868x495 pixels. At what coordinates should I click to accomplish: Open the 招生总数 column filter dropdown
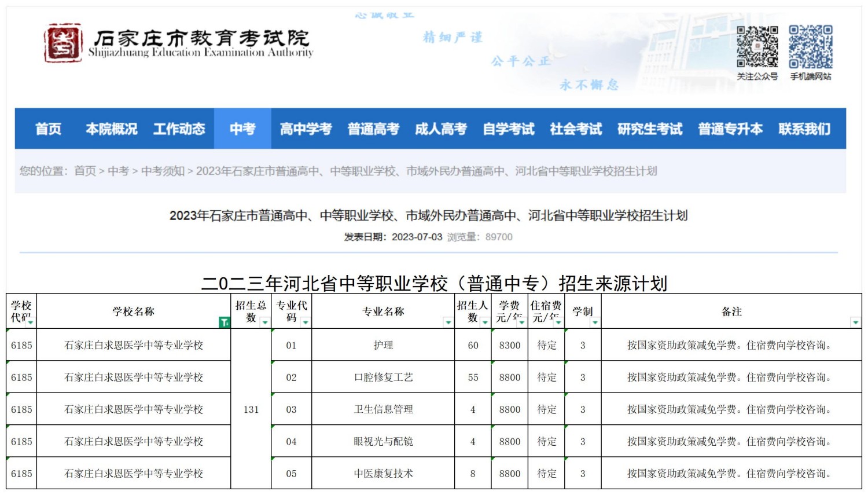(x=264, y=322)
